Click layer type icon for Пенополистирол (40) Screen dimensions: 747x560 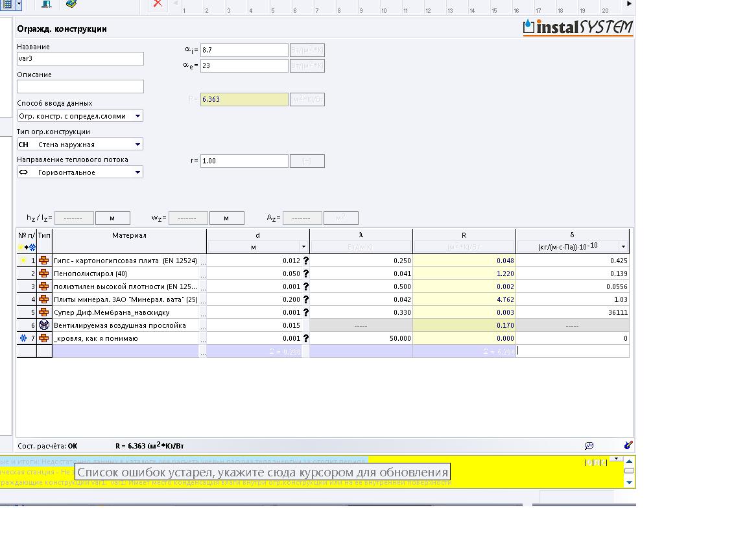pos(44,274)
